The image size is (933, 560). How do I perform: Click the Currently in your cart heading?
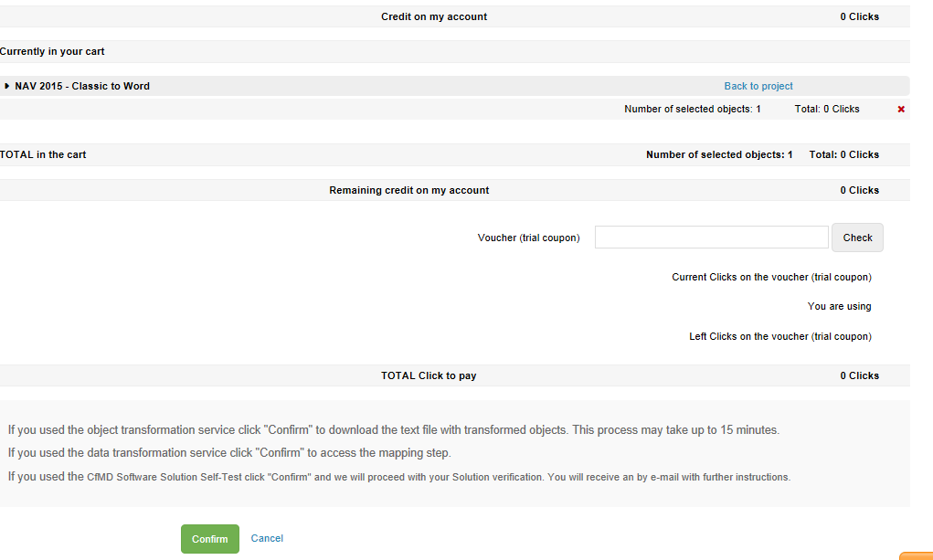(x=52, y=51)
